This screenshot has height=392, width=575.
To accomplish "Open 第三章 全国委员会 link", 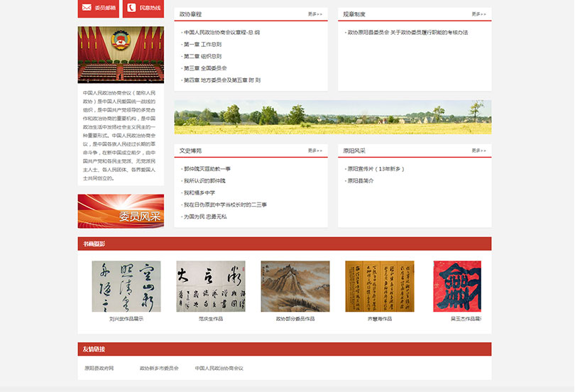I will (x=205, y=68).
